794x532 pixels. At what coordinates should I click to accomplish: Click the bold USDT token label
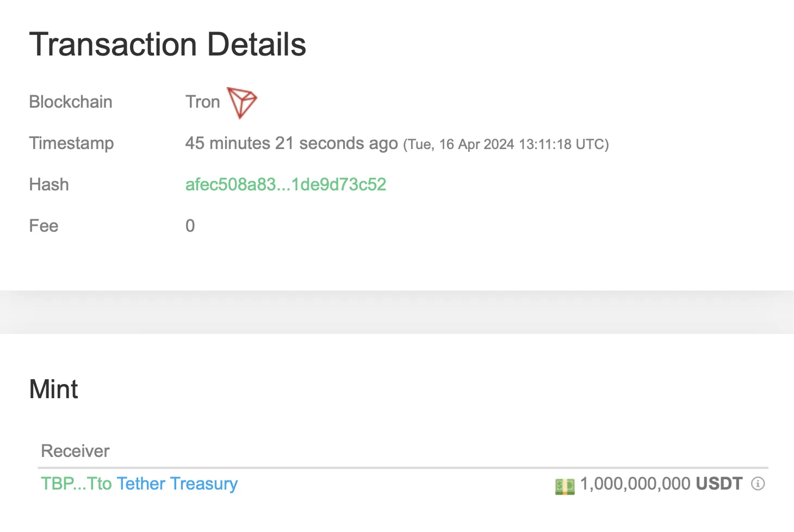click(719, 484)
